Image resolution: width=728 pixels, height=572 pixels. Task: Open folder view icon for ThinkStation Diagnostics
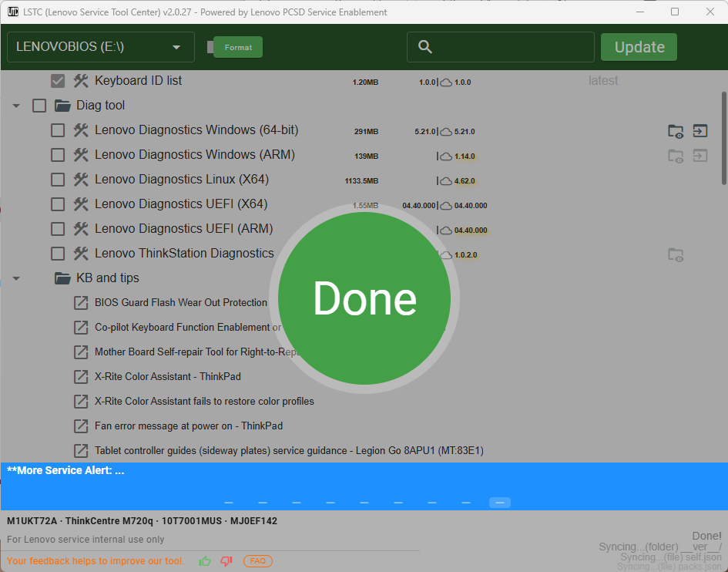pos(676,254)
